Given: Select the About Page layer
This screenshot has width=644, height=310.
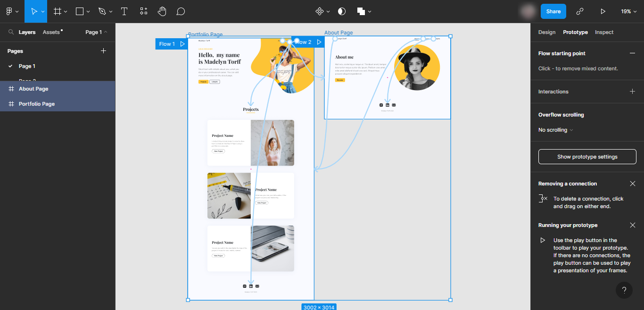Looking at the screenshot, I should pyautogui.click(x=33, y=89).
